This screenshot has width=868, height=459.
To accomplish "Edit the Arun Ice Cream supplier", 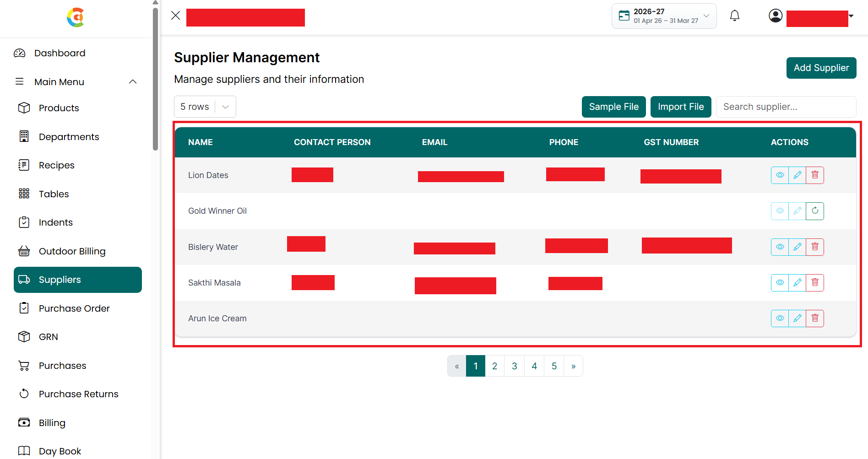I will tap(797, 319).
